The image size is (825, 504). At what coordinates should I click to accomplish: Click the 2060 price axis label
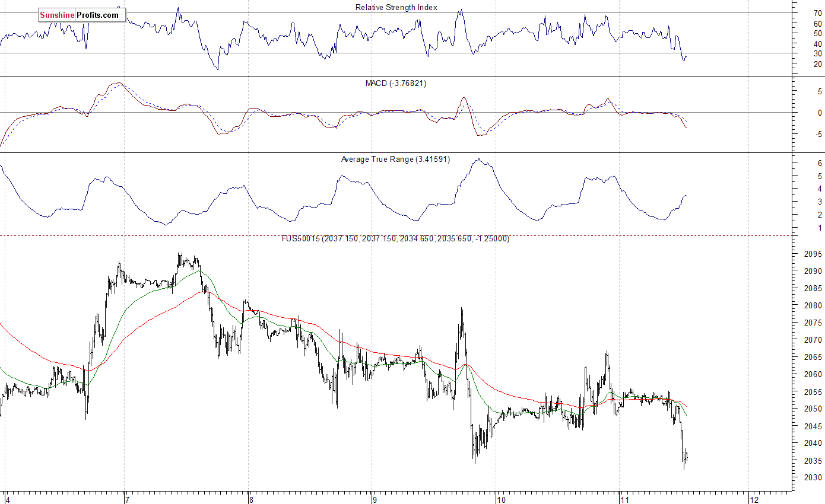coord(813,374)
